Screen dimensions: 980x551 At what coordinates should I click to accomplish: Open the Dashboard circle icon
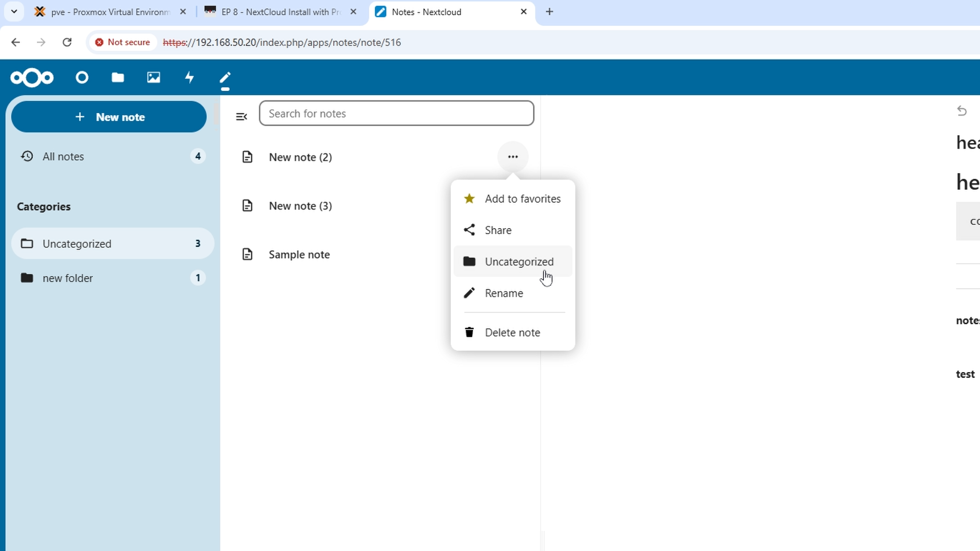point(82,78)
